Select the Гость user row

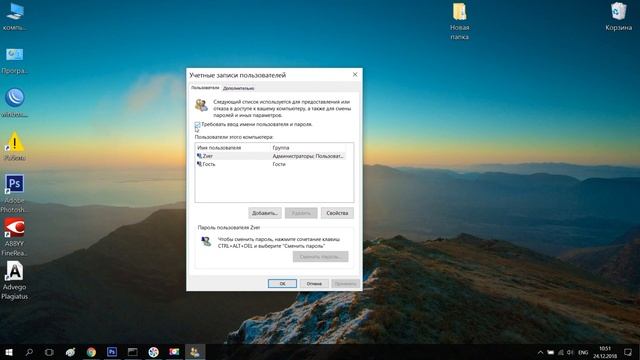click(270, 164)
